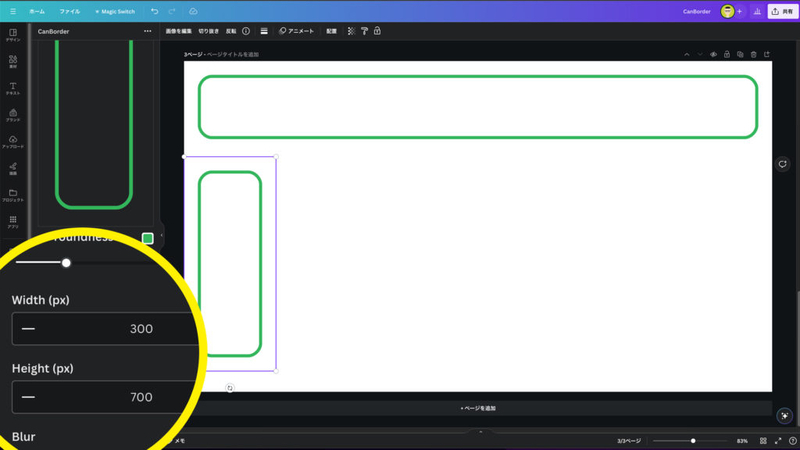
Task: Open the 配置 position panel
Action: [332, 31]
